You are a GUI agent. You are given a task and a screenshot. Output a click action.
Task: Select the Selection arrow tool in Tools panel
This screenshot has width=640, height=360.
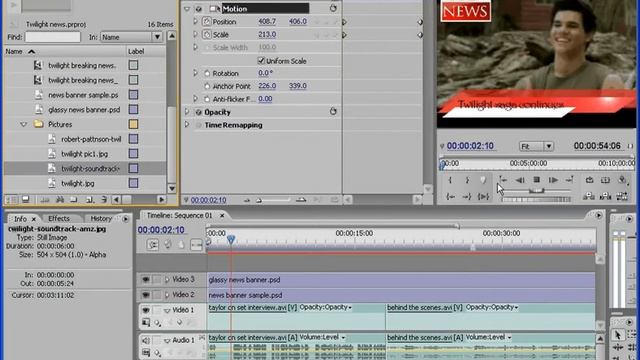click(x=618, y=335)
